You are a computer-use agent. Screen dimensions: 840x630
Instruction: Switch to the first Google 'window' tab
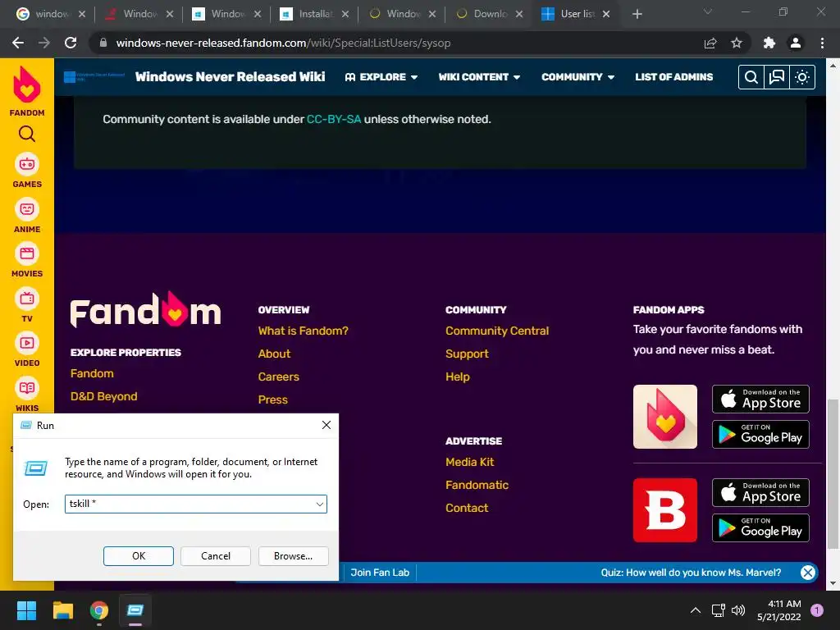pos(52,14)
